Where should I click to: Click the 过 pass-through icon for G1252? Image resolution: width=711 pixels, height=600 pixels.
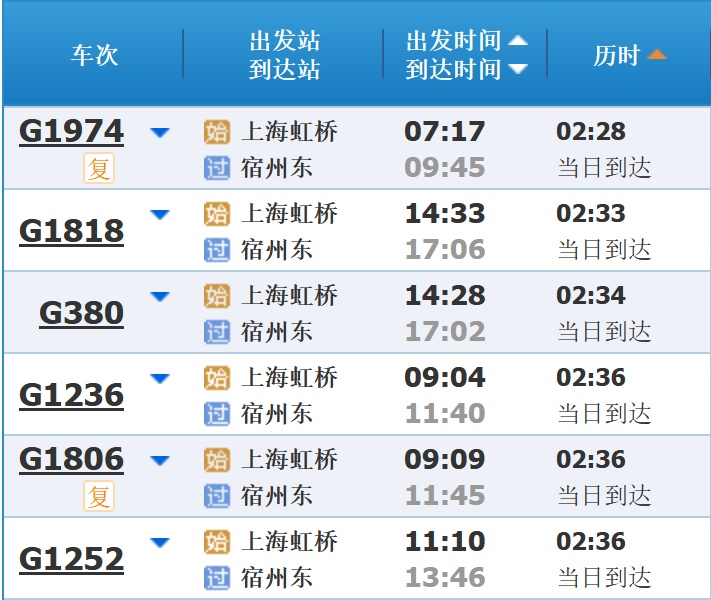[216, 577]
